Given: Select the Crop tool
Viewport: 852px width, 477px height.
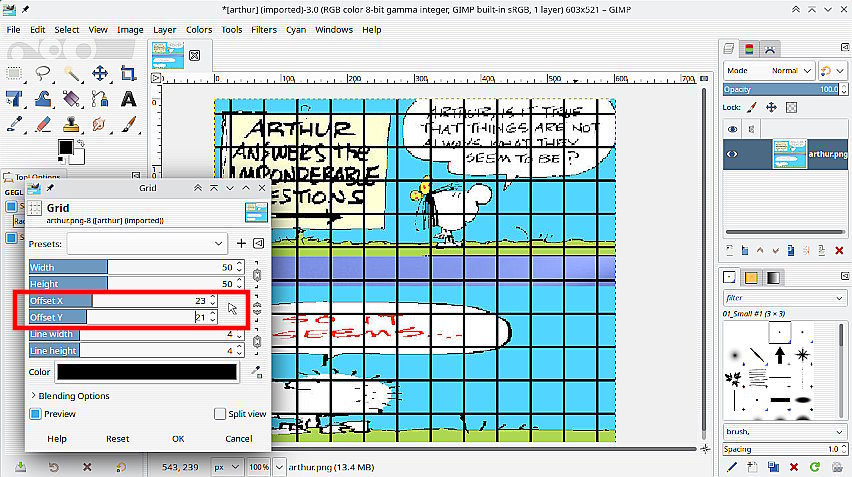Looking at the screenshot, I should pyautogui.click(x=129, y=73).
